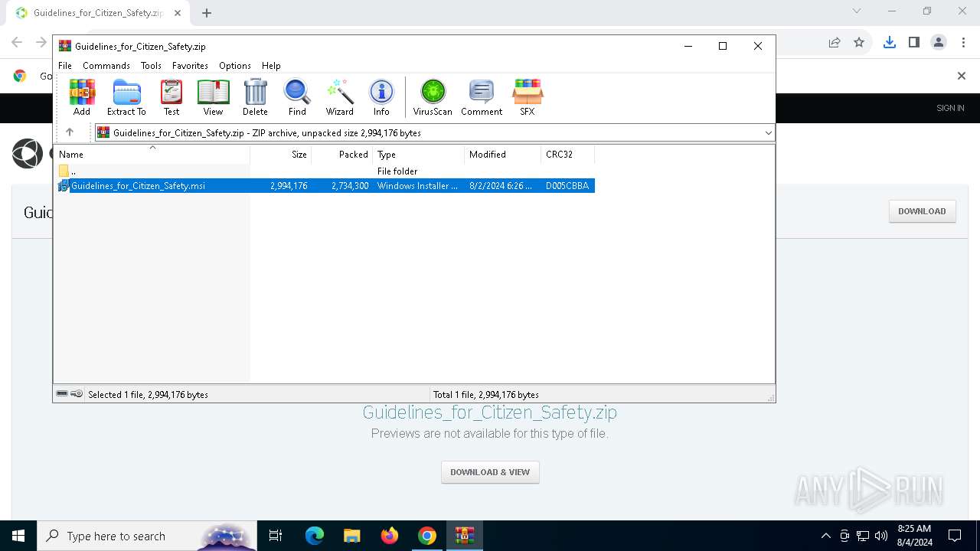980x551 pixels.
Task: Click the network tray icon
Action: click(x=863, y=536)
